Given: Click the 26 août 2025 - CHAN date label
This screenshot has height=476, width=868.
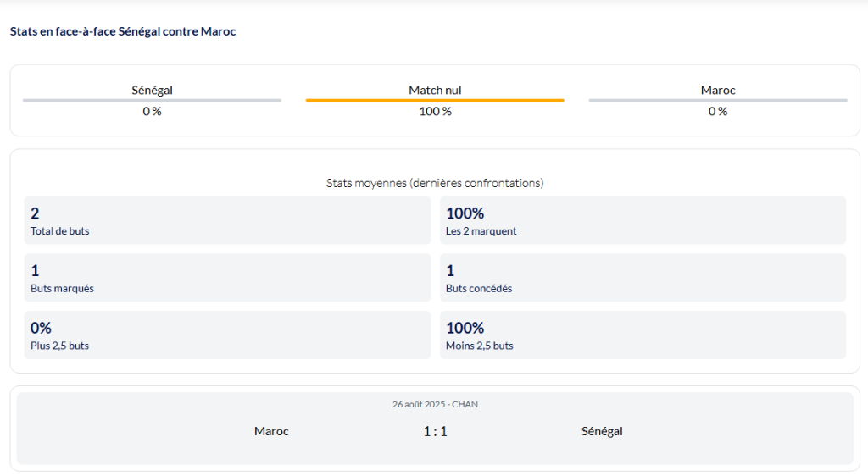Looking at the screenshot, I should [435, 404].
